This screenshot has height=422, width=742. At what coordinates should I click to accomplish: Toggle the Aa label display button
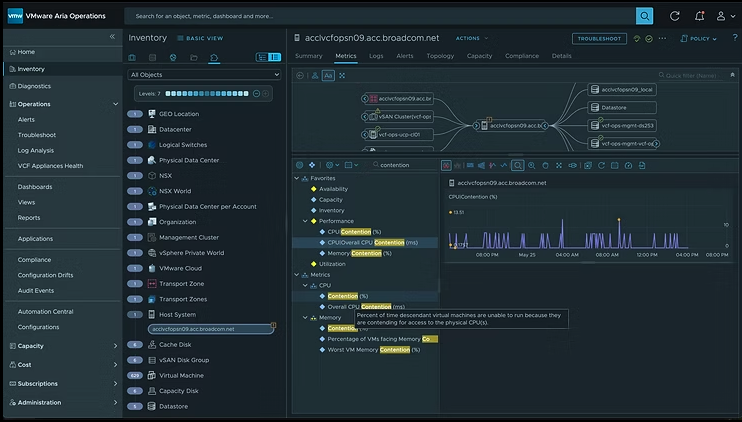pos(328,75)
